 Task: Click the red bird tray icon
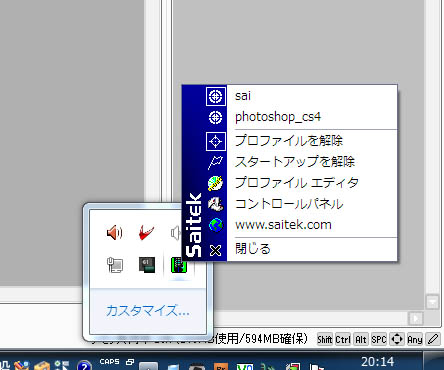click(x=146, y=233)
